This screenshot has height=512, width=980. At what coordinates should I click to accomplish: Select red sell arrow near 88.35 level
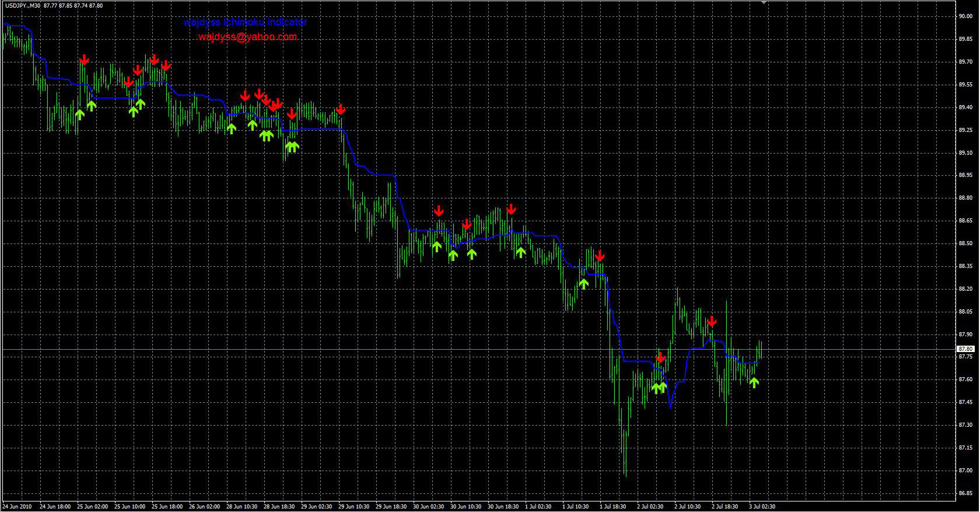point(600,256)
